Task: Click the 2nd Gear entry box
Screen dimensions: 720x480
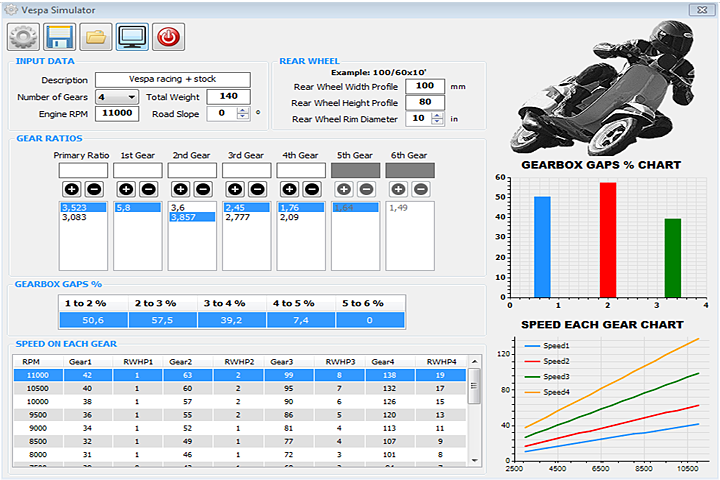Action: click(x=192, y=170)
